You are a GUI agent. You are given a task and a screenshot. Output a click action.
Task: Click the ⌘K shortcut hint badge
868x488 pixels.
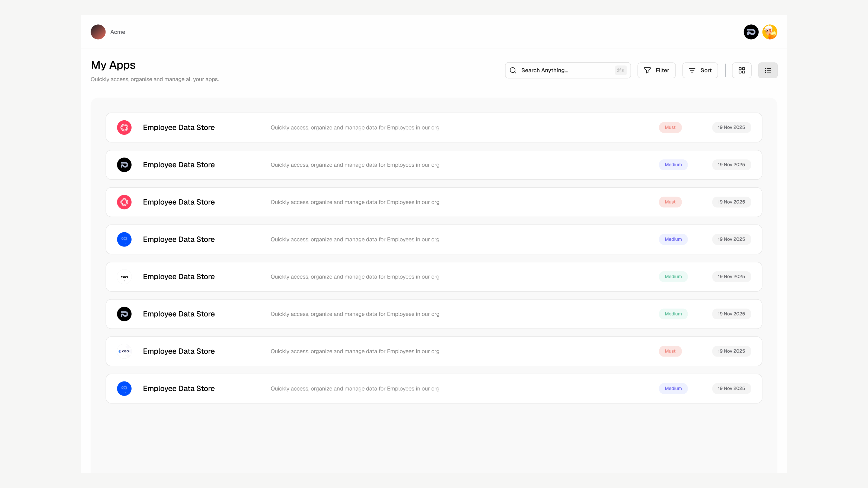click(x=621, y=70)
